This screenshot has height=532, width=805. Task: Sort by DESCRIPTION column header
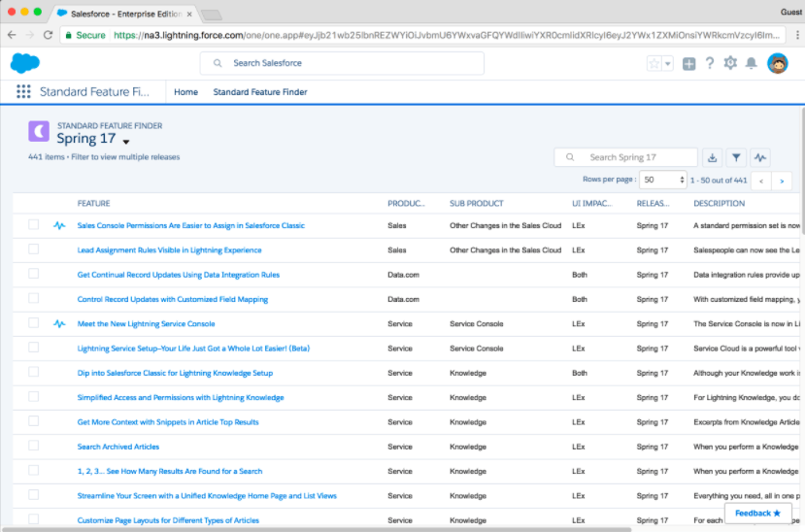click(719, 203)
